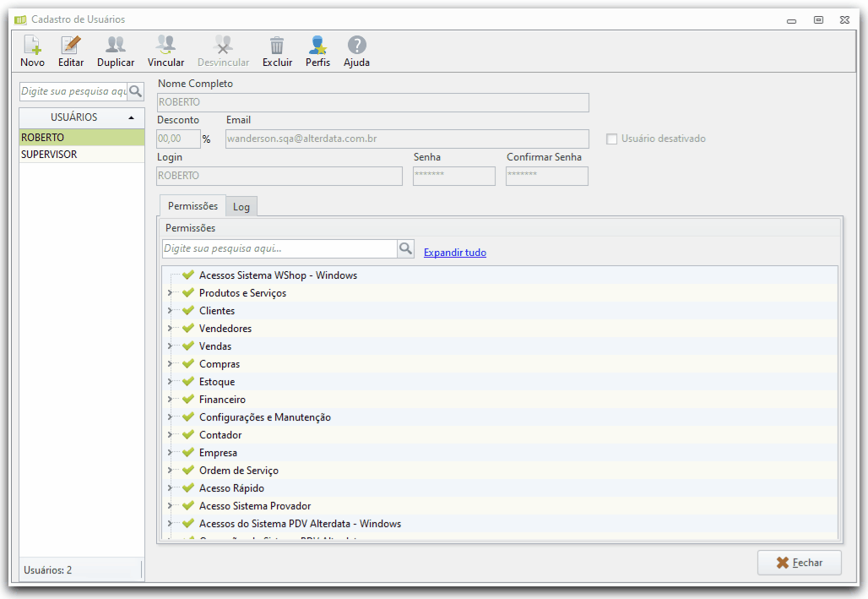Toggle the Estoque permission checkmark
868x599 pixels.
pyautogui.click(x=188, y=381)
